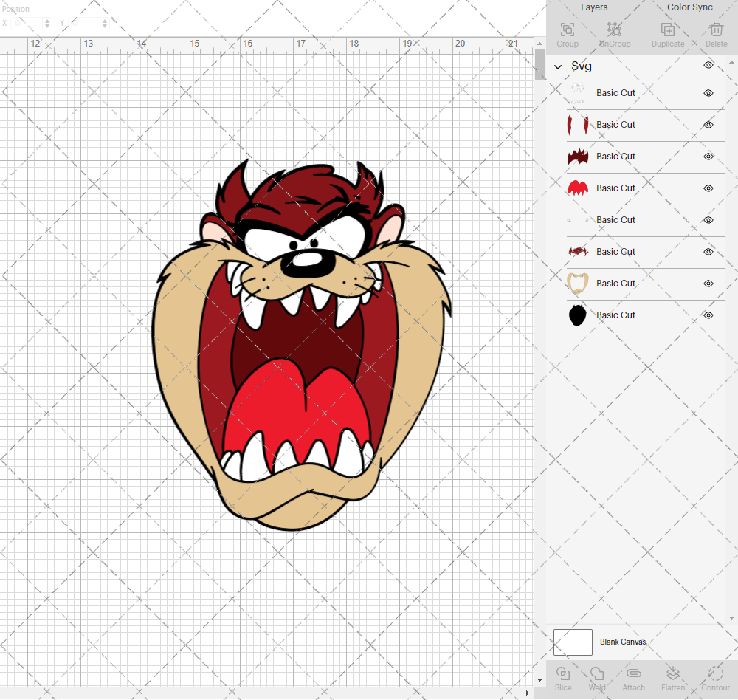The height and width of the screenshot is (700, 738).
Task: Select the white teeth layer thumbnail
Action: [578, 93]
